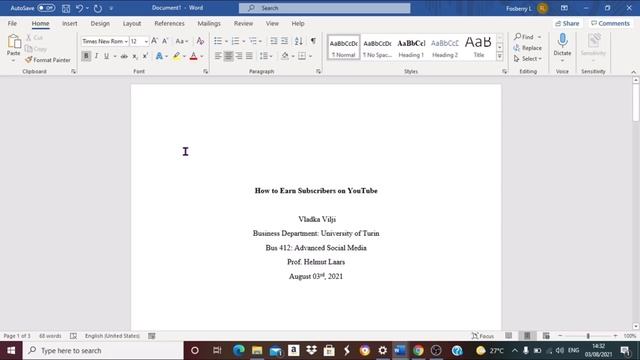Image resolution: width=640 pixels, height=360 pixels.
Task: Open the borders dropdown arrow
Action: [x=311, y=56]
